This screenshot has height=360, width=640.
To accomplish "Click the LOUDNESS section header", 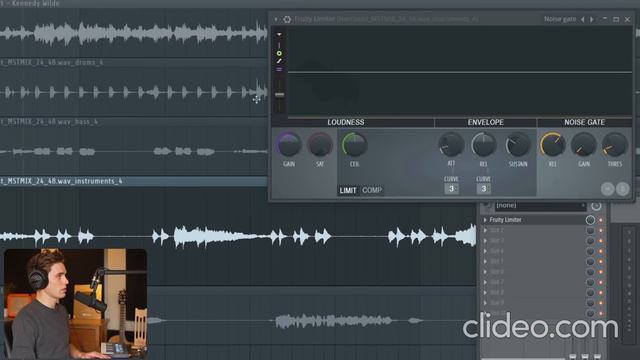I will (x=346, y=122).
